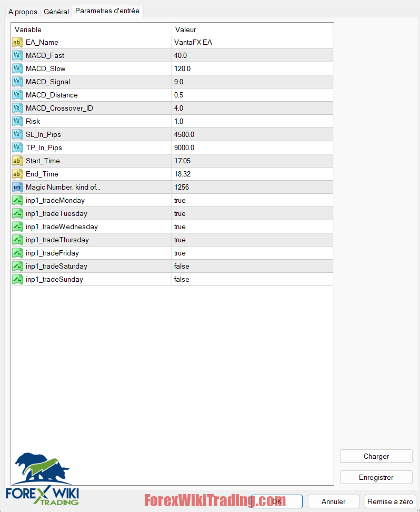Click the icon beside SL_In_Pips
The image size is (420, 512).
(17, 134)
